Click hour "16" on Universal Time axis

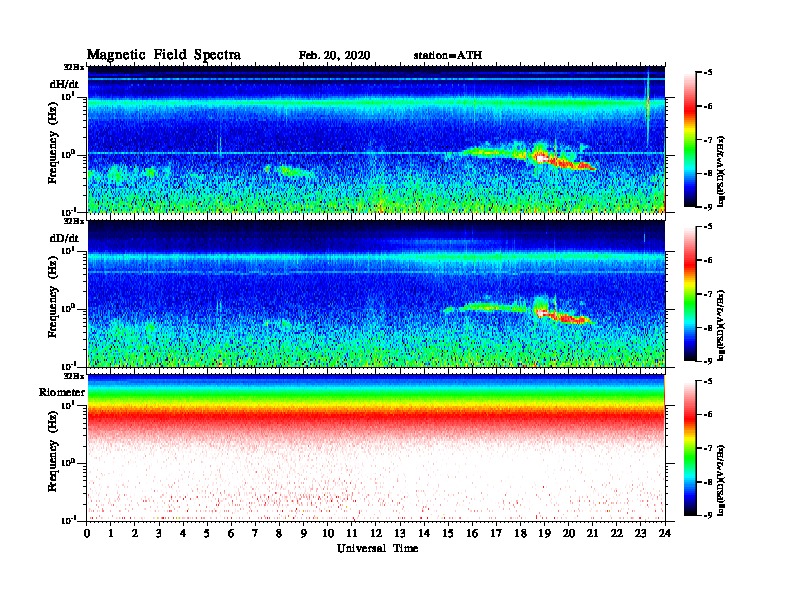[472, 533]
